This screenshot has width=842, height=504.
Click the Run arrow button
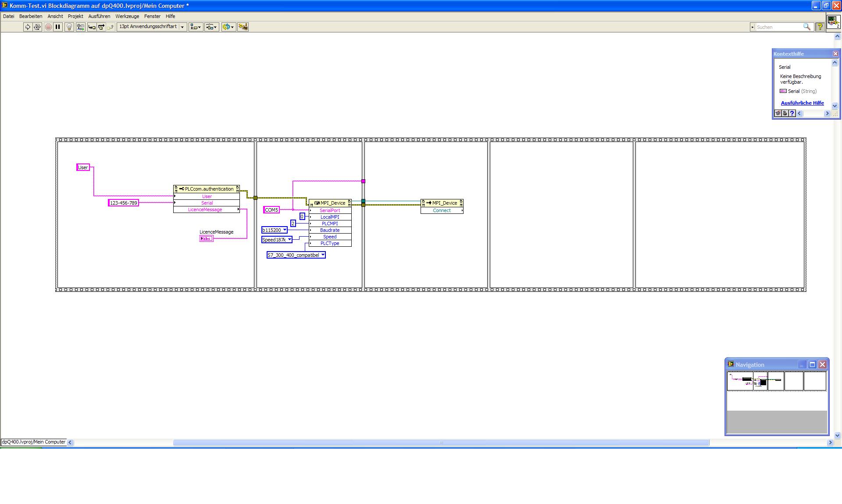click(x=28, y=27)
